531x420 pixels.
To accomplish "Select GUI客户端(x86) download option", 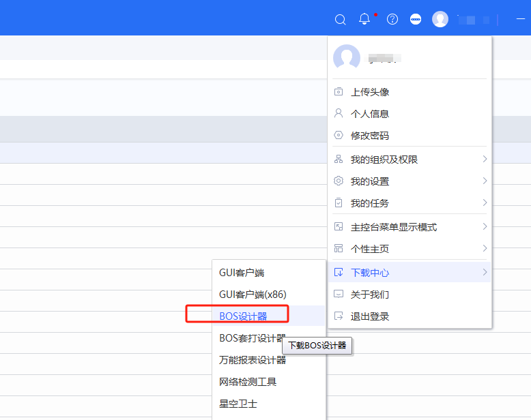I will coord(253,295).
